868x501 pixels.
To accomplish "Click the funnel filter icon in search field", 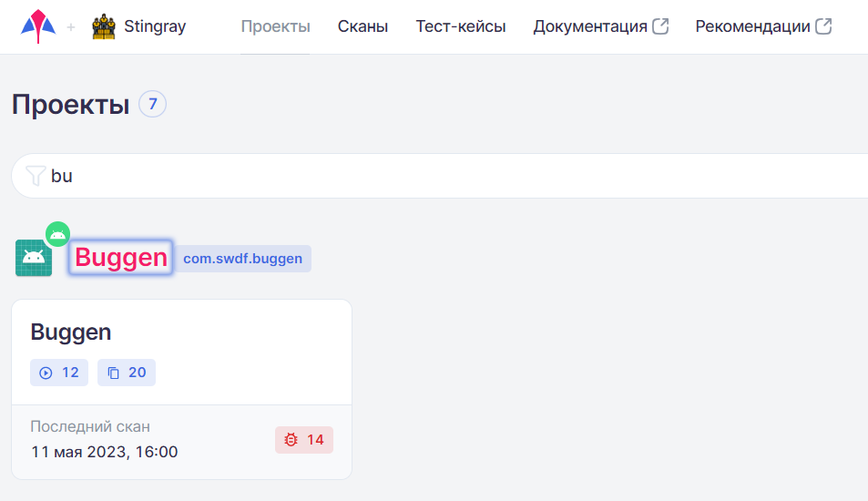I will pos(36,176).
